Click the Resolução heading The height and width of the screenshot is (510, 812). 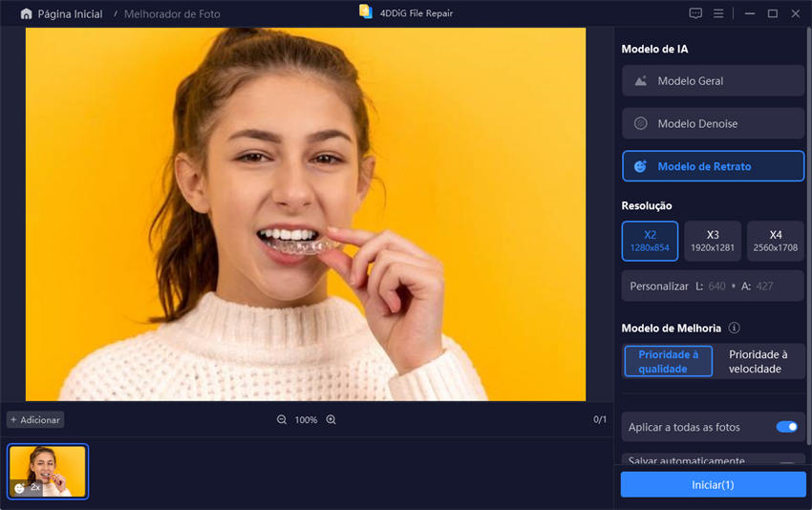click(647, 205)
